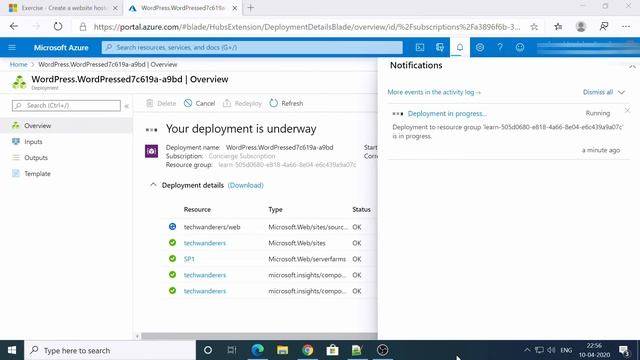Open Cortana circle on the taskbar
Viewport: 640px width, 360px height.
[x=208, y=350]
